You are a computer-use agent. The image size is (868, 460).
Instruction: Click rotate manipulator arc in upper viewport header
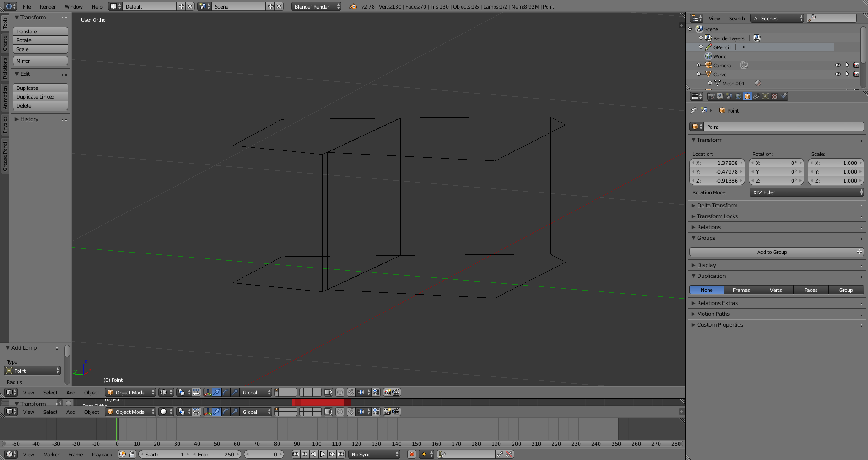(226, 392)
